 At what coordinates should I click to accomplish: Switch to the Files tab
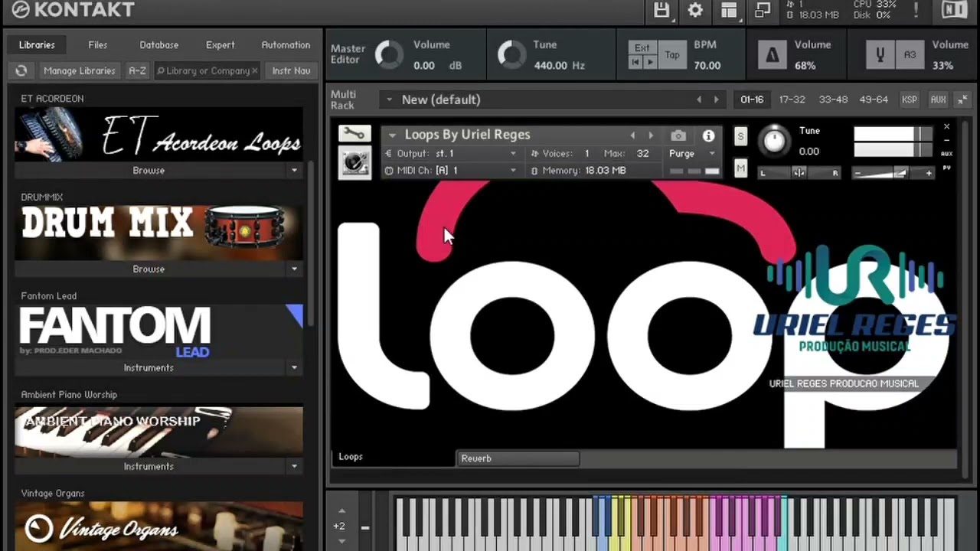tap(97, 45)
